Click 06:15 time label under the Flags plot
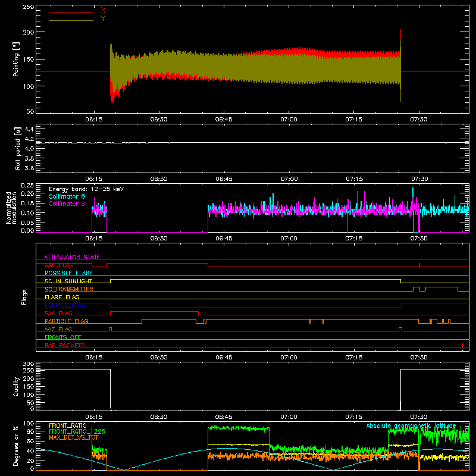The image size is (476, 476). point(94,358)
